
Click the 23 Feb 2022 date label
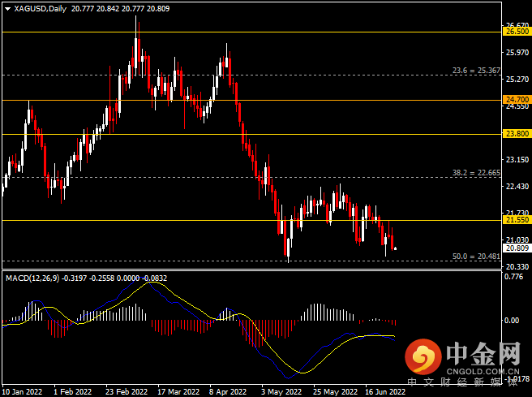click(127, 392)
